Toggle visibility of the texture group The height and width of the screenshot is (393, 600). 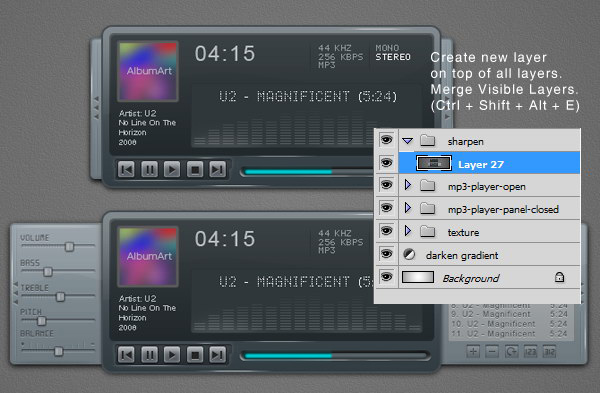tap(386, 231)
